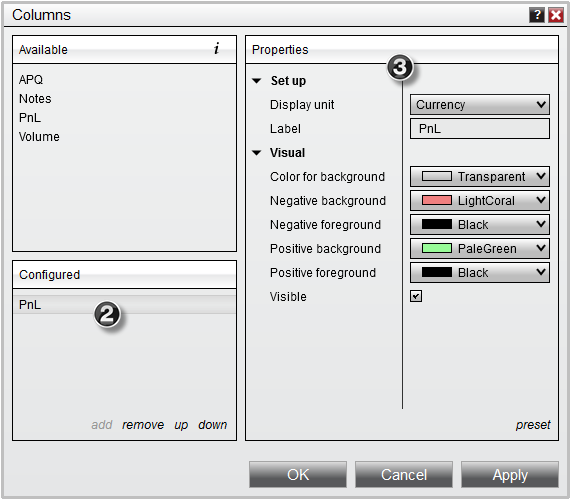This screenshot has height=500, width=571.
Task: Select Notes in the Available list
Action: [x=35, y=99]
